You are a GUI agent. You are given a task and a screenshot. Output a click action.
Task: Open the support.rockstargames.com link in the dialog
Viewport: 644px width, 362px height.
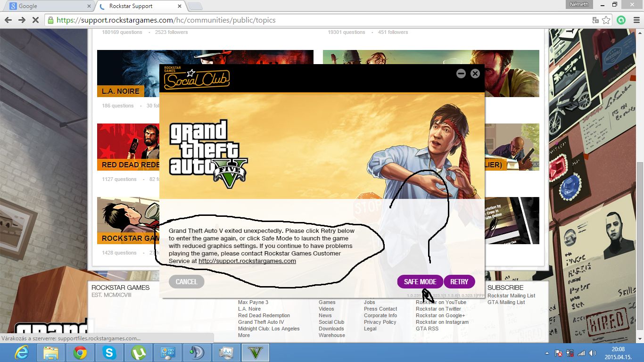point(247,261)
